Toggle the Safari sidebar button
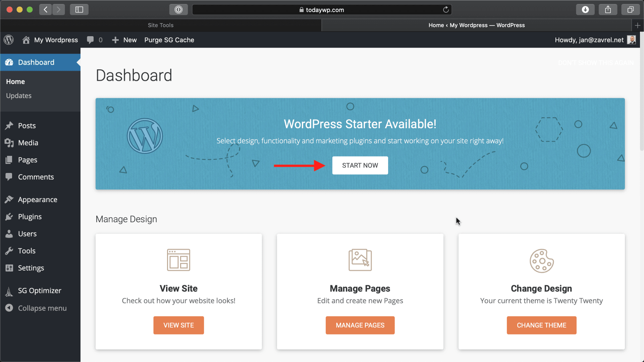The image size is (644, 362). 79,10
